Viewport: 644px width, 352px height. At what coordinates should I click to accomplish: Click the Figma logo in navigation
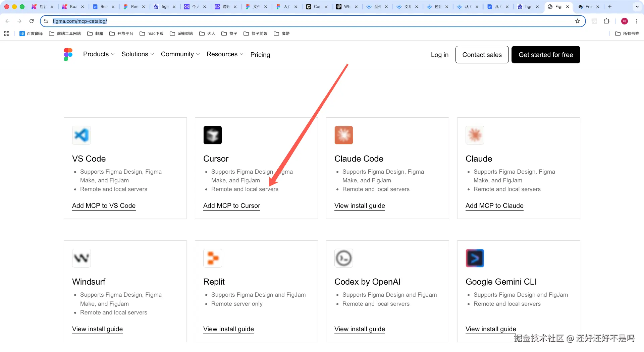tap(68, 55)
